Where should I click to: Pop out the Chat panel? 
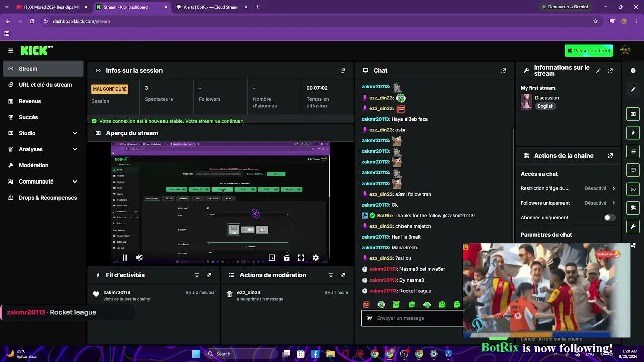tap(503, 71)
